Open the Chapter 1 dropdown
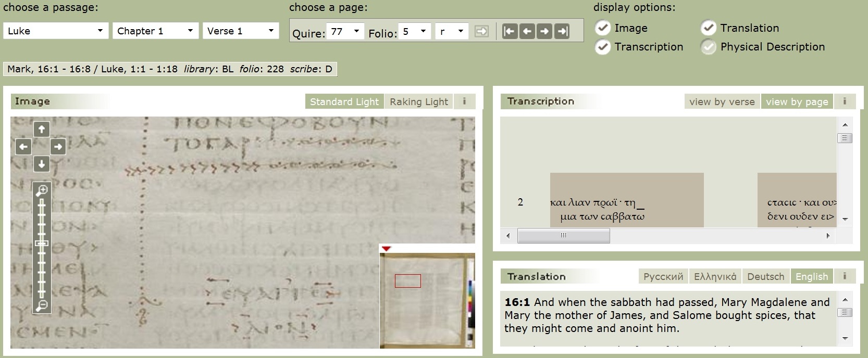Image resolution: width=868 pixels, height=358 pixels. [x=156, y=31]
